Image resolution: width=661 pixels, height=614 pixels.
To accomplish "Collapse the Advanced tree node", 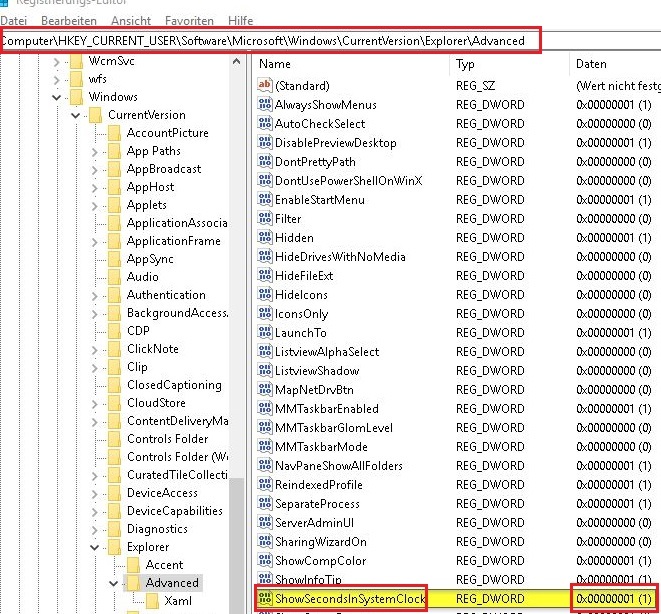I will 113,583.
